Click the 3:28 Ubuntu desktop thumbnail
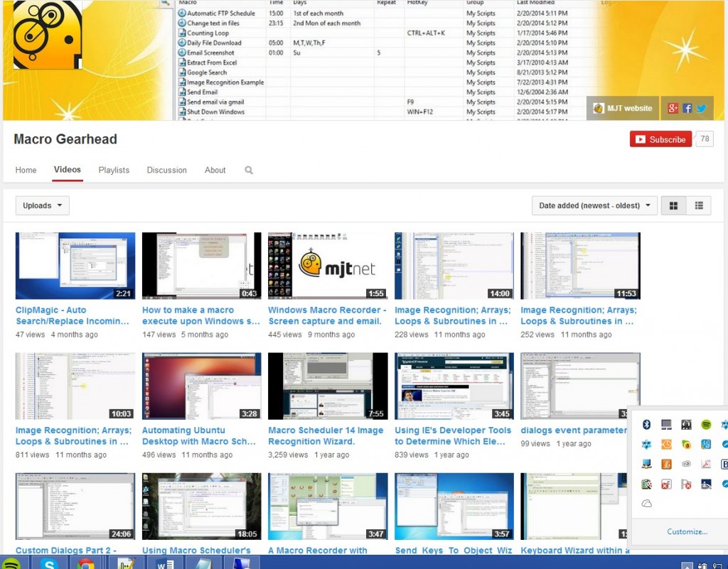This screenshot has width=728, height=569. pos(201,386)
